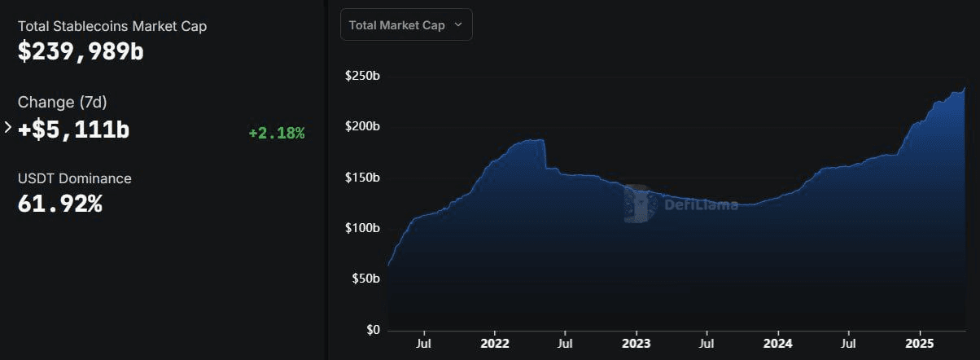980x360 pixels.
Task: Click the chevron arrow in Total Market Cap selector
Action: pos(457,24)
